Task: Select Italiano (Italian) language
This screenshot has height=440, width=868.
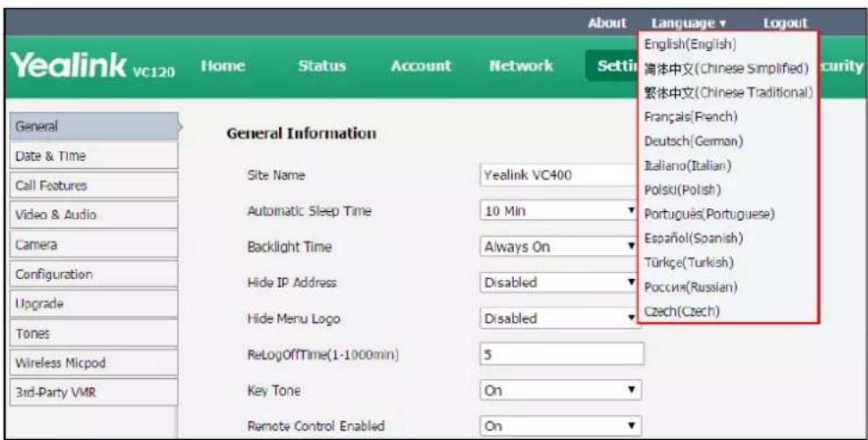Action: 687,165
